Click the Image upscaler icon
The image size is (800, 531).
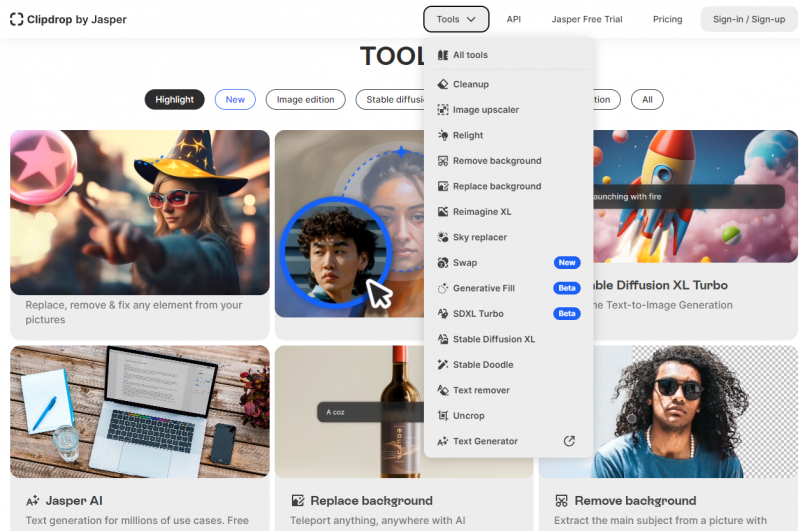pos(443,110)
